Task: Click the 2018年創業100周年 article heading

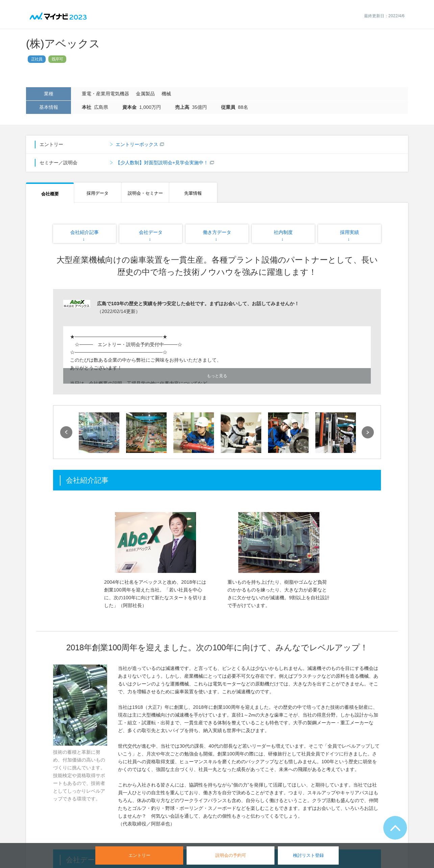Action: point(217,648)
